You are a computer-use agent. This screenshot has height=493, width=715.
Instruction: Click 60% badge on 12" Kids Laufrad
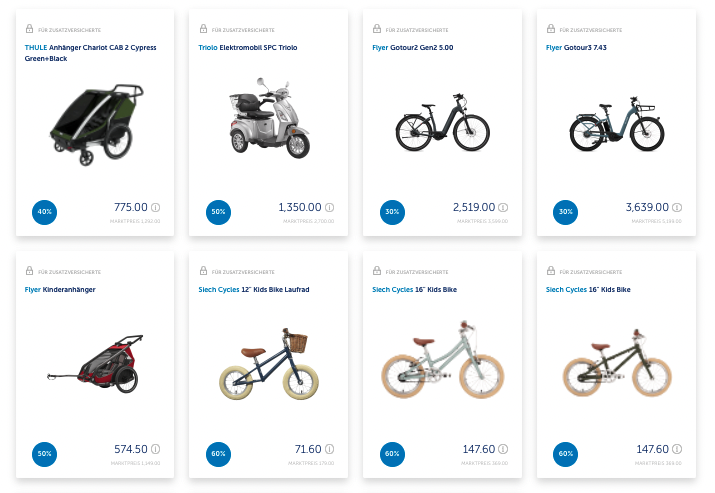pyautogui.click(x=219, y=454)
